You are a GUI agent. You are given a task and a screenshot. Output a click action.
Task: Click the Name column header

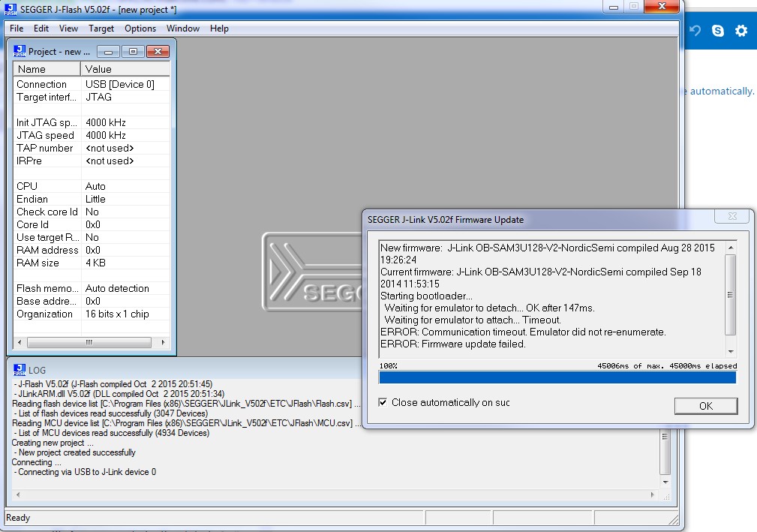[47, 69]
